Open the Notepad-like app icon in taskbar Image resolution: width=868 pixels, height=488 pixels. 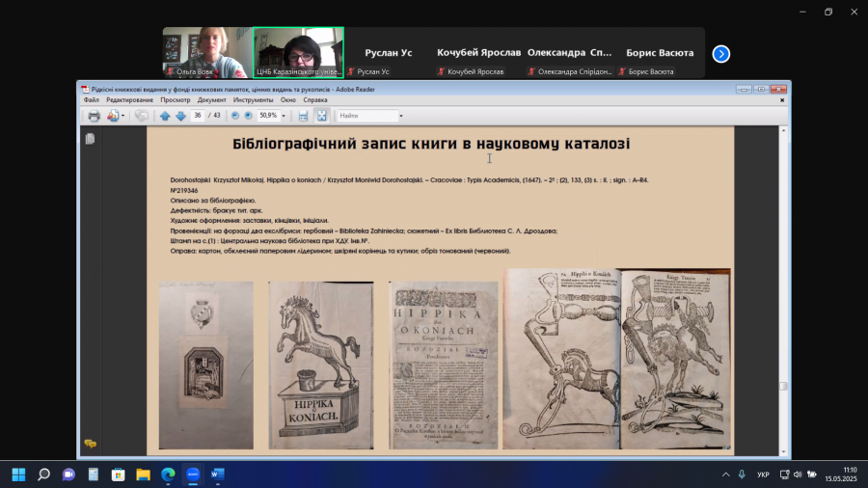point(94,474)
